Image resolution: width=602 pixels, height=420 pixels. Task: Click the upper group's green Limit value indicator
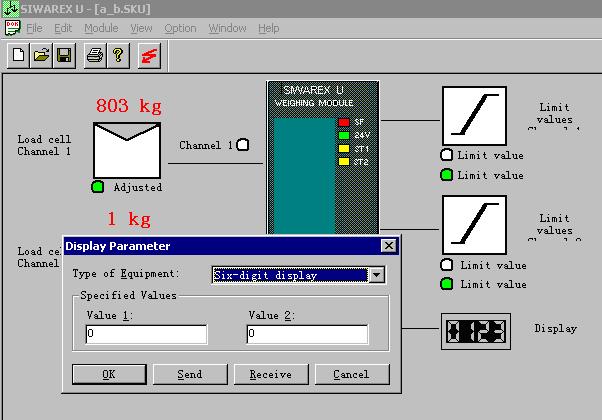[x=447, y=175]
